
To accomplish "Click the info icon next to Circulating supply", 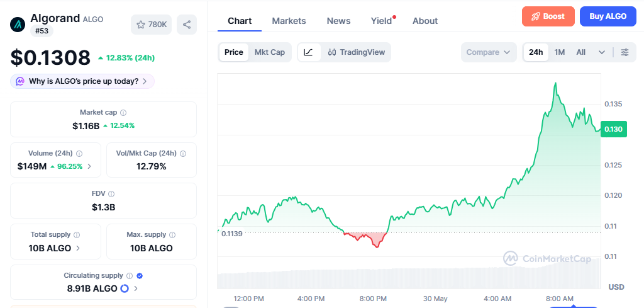I will point(130,276).
